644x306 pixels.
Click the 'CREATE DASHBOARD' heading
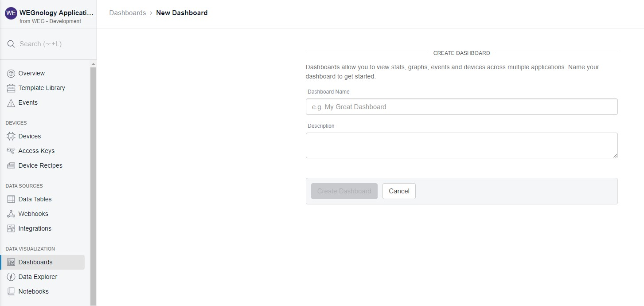coord(461,53)
